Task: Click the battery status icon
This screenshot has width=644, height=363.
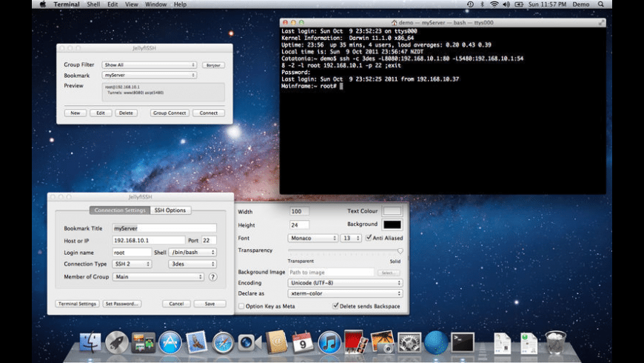Action: point(519,4)
